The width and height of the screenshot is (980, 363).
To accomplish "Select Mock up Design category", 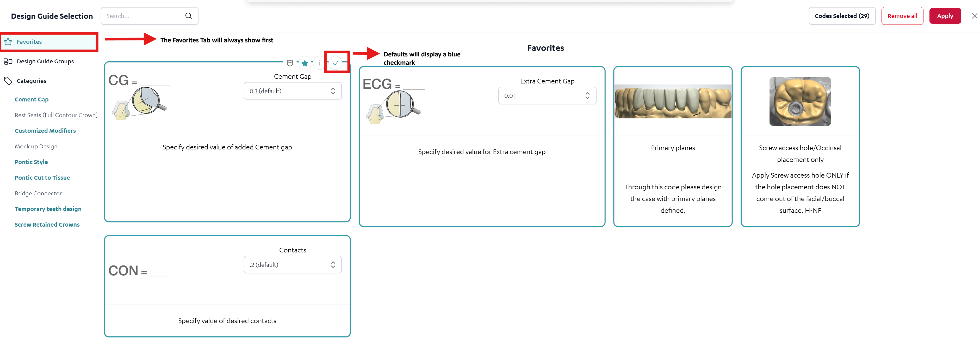I will click(x=36, y=146).
